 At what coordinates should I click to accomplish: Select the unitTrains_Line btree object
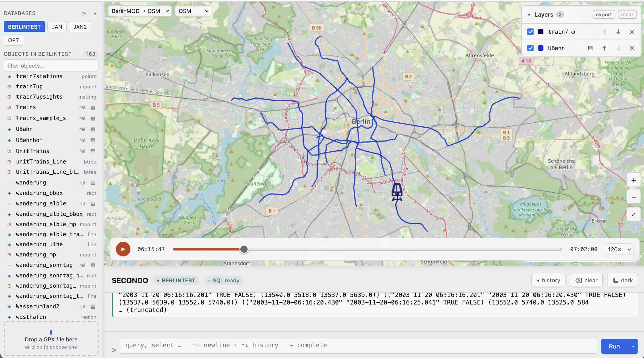[51, 162]
